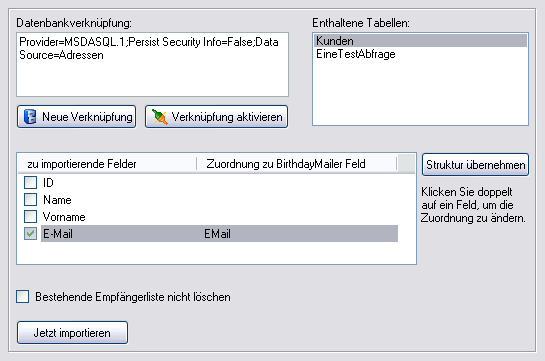Screen dimensions: 545x361
Task: Click the Struktur übernehmen button
Action: point(475,165)
